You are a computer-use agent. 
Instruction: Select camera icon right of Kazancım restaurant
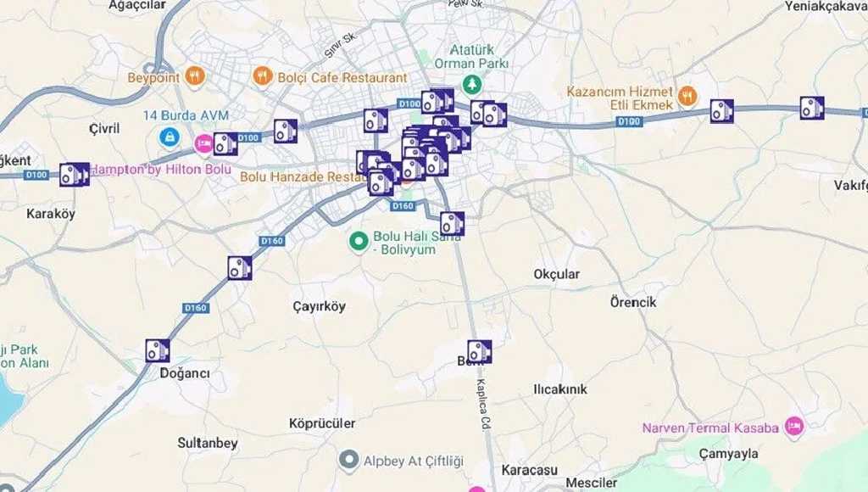[x=722, y=111]
